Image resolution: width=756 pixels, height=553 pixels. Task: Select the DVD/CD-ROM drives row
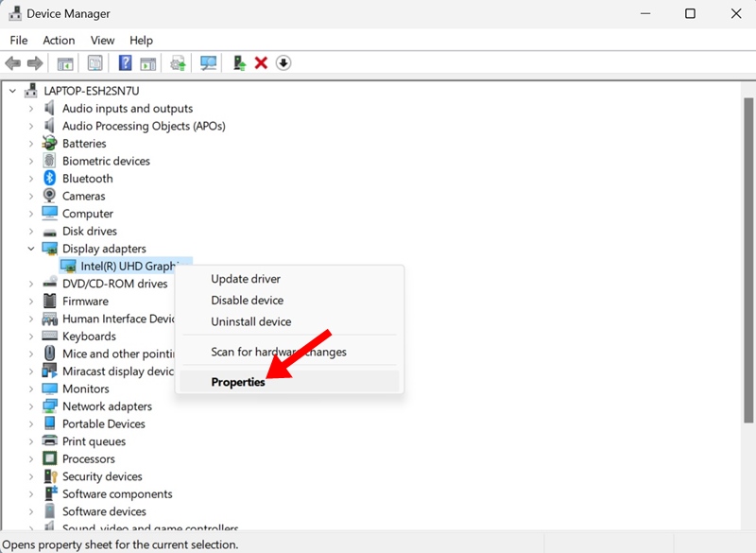(114, 284)
